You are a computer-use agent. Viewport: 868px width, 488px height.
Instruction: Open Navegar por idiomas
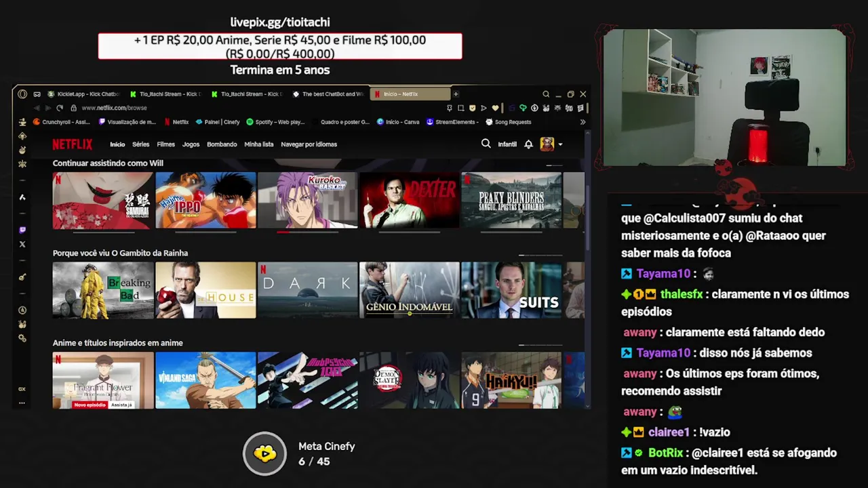[x=309, y=144]
